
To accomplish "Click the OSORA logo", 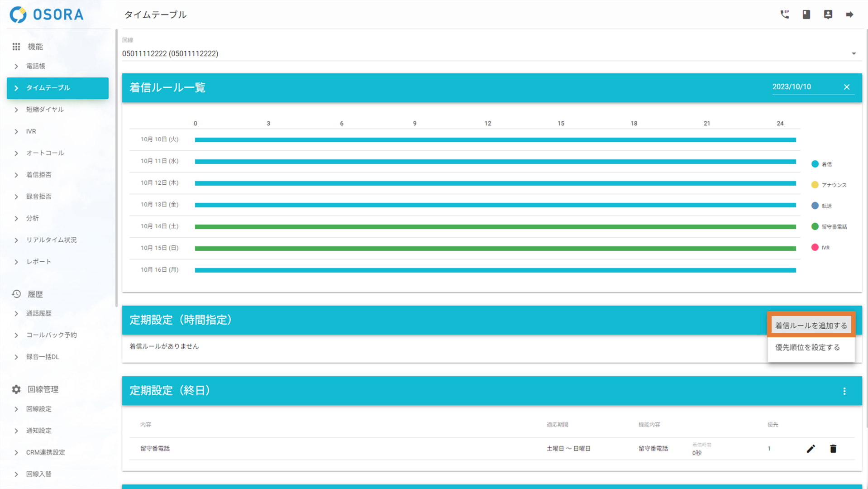I will coord(47,14).
